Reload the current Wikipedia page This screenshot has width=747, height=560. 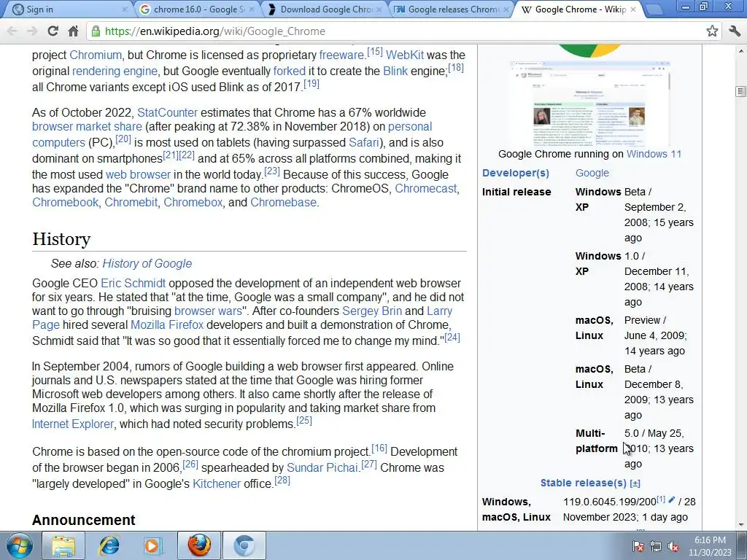tap(53, 31)
